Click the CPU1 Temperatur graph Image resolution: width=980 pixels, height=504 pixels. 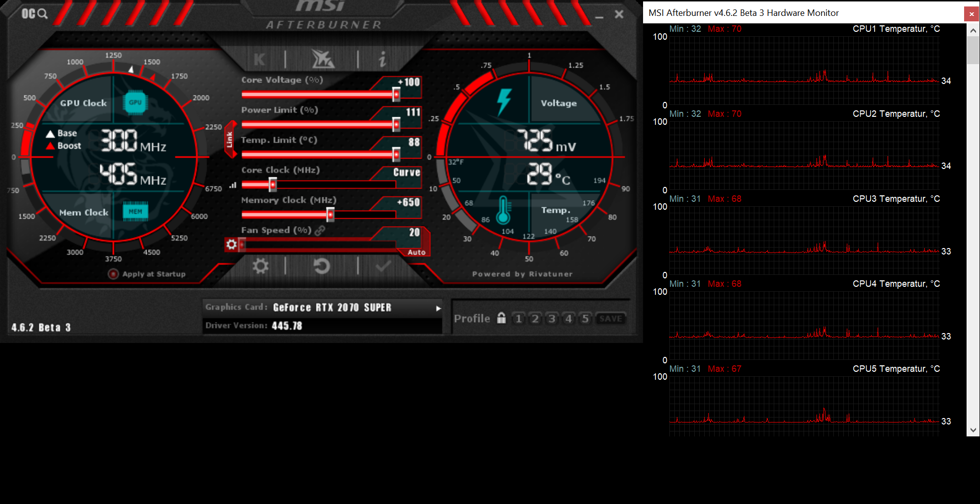click(804, 70)
